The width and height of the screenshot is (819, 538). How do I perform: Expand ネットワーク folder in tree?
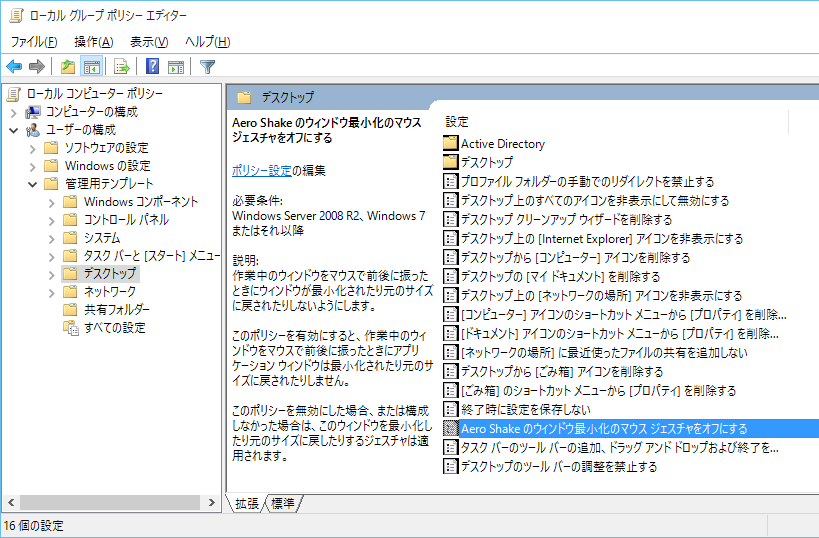[x=51, y=293]
